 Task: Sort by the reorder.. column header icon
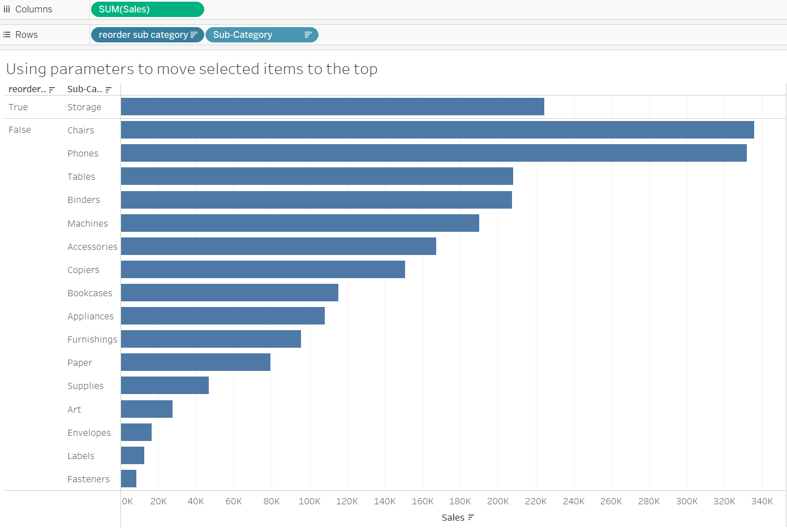(x=52, y=89)
